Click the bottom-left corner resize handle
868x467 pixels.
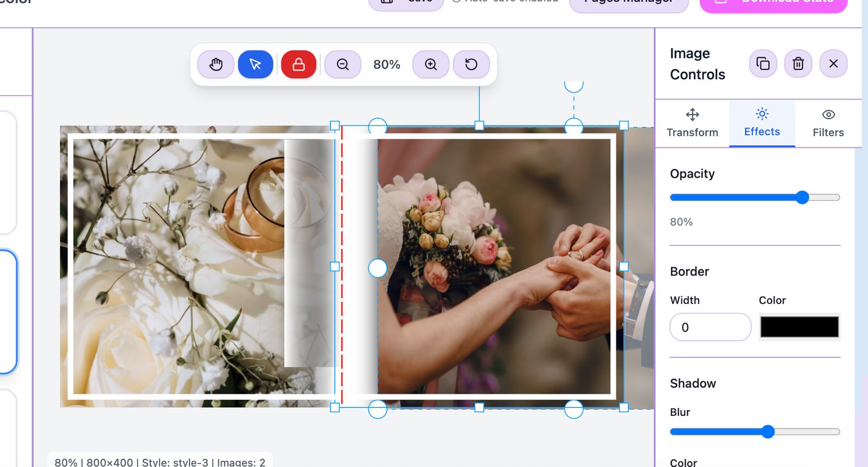[x=335, y=407]
